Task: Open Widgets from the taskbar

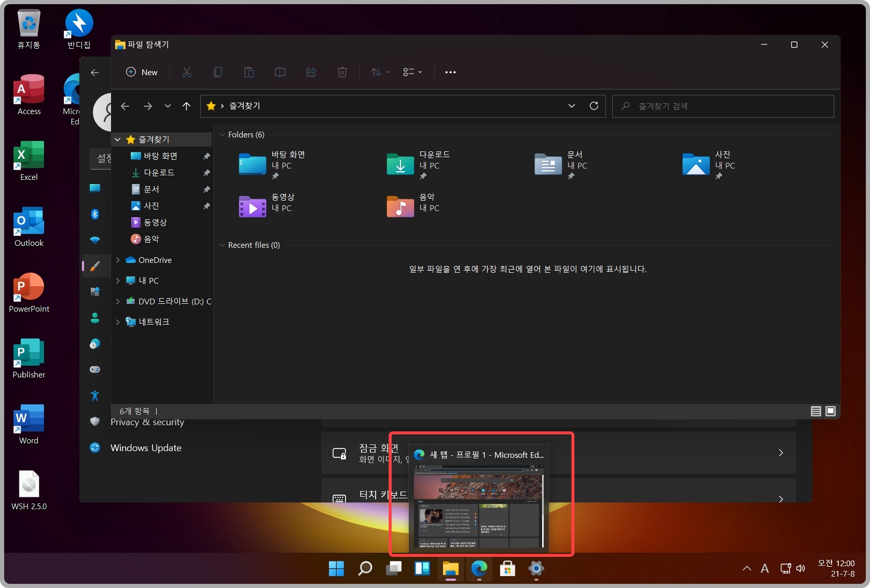Action: (x=422, y=569)
